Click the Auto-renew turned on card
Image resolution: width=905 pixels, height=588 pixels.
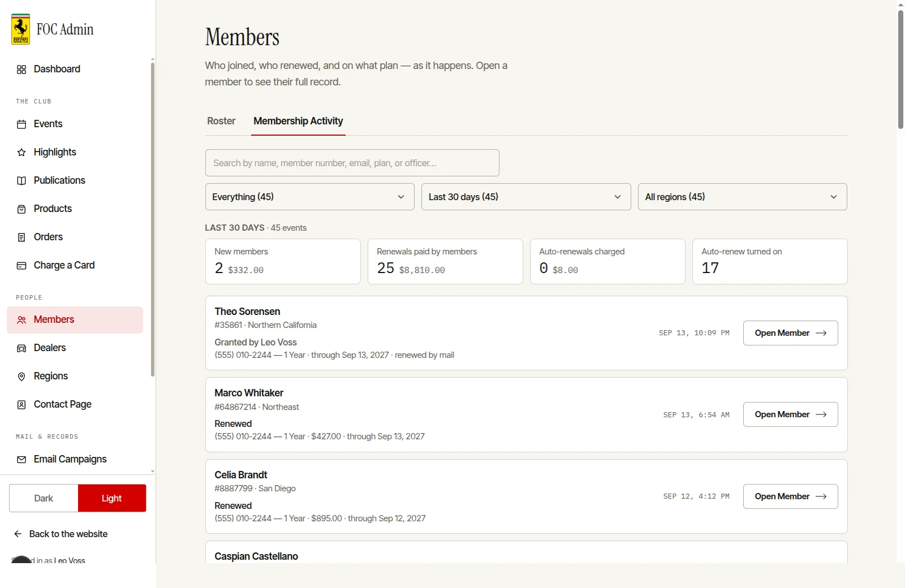[770, 261]
